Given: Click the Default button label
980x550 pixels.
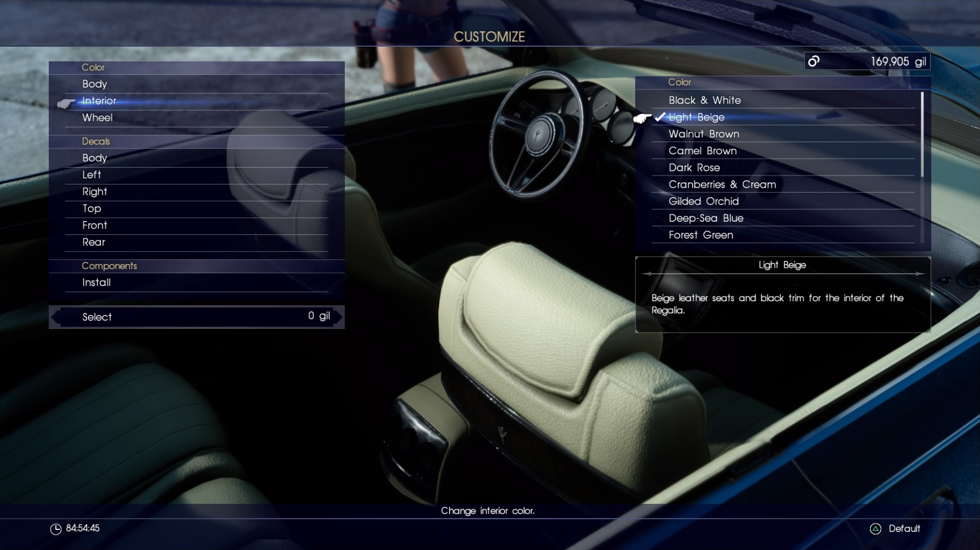Looking at the screenshot, I should pyautogui.click(x=904, y=529).
